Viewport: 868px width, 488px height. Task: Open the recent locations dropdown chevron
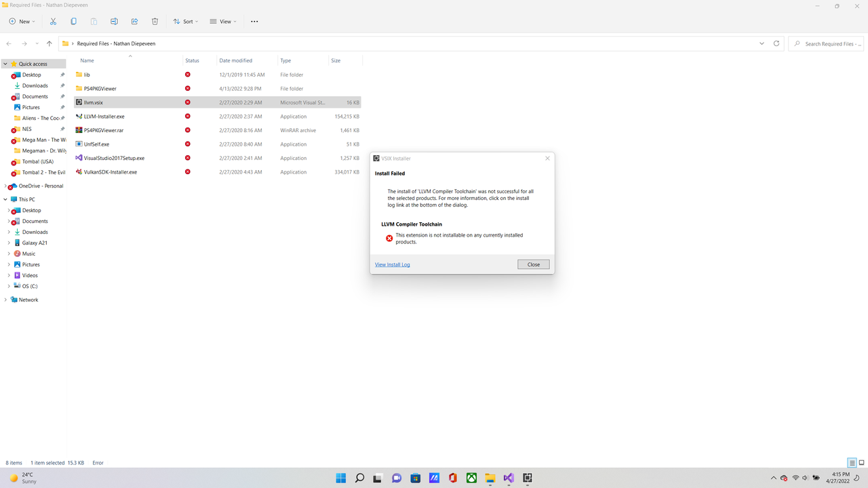coord(37,43)
